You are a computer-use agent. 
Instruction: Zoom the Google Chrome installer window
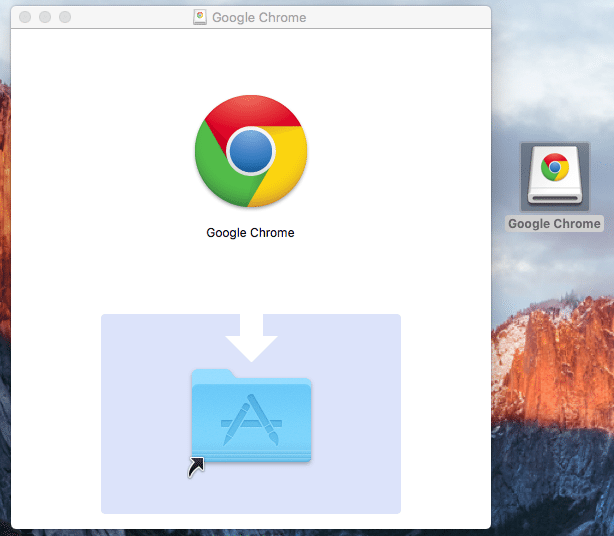pyautogui.click(x=65, y=17)
